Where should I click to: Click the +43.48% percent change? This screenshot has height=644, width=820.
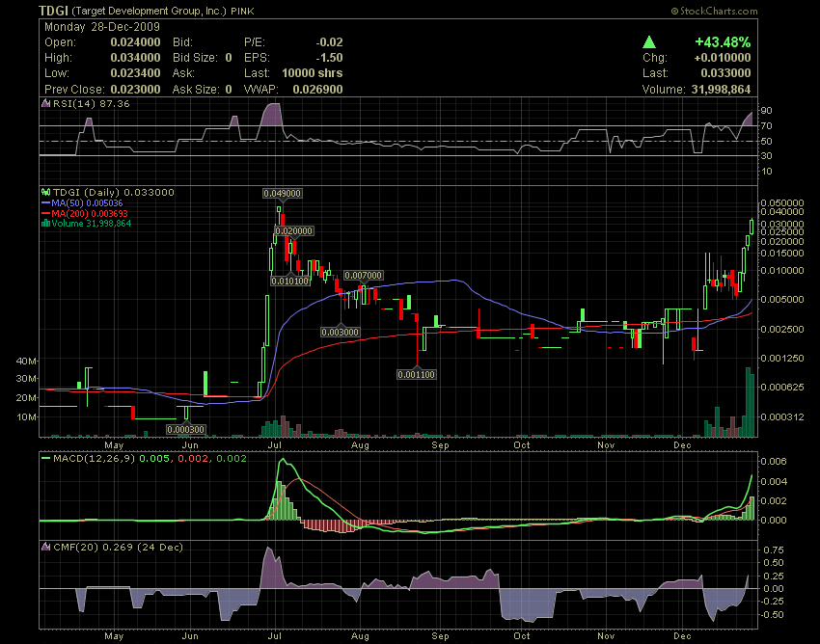[723, 41]
